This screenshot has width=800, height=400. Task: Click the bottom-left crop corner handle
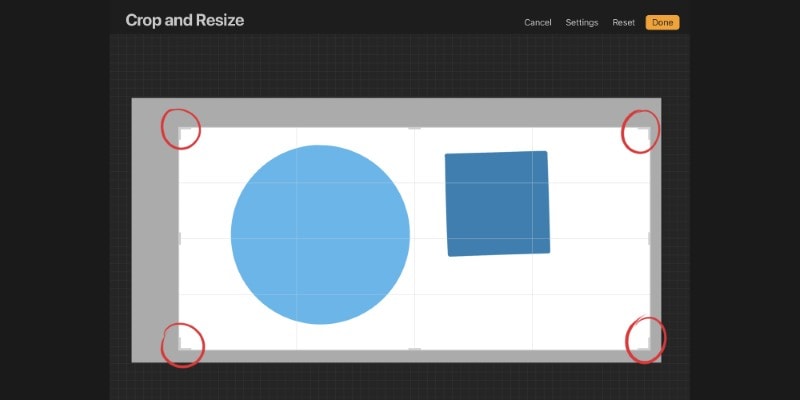click(183, 345)
